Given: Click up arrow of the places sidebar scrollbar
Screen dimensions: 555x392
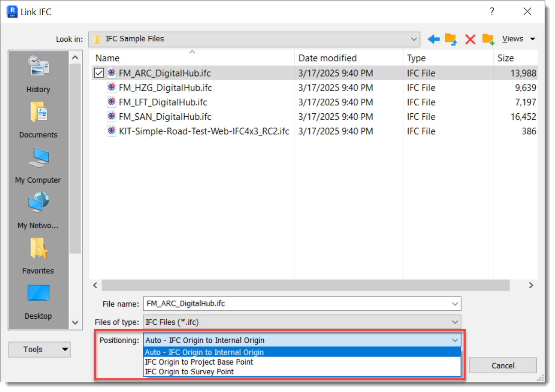Looking at the screenshot, I should (x=75, y=58).
